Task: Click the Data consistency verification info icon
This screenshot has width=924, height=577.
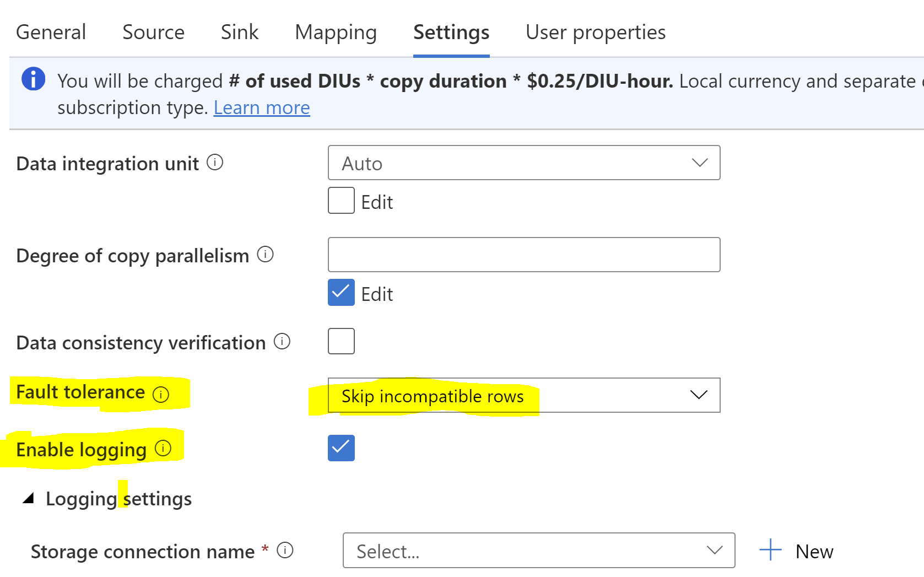Action: 282,342
